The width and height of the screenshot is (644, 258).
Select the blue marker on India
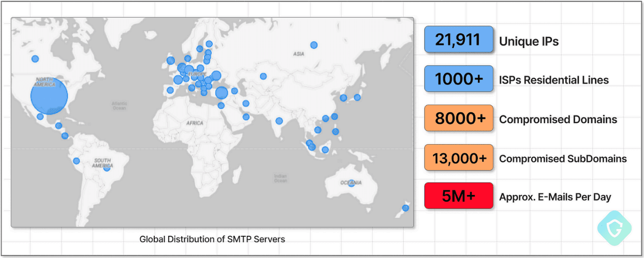279,121
